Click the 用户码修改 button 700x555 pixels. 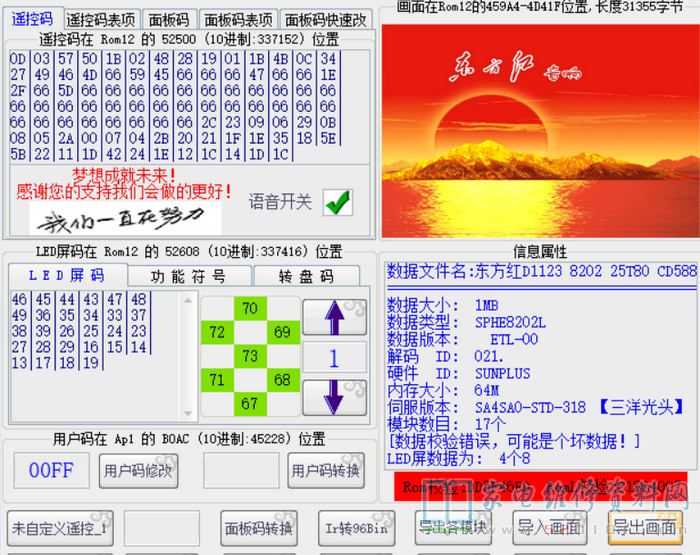coord(138,471)
